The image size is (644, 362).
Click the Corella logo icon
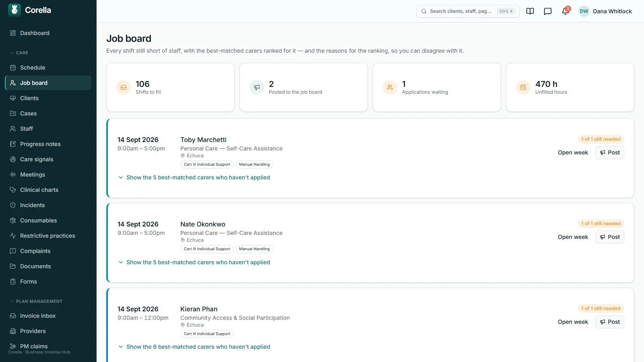(14, 10)
